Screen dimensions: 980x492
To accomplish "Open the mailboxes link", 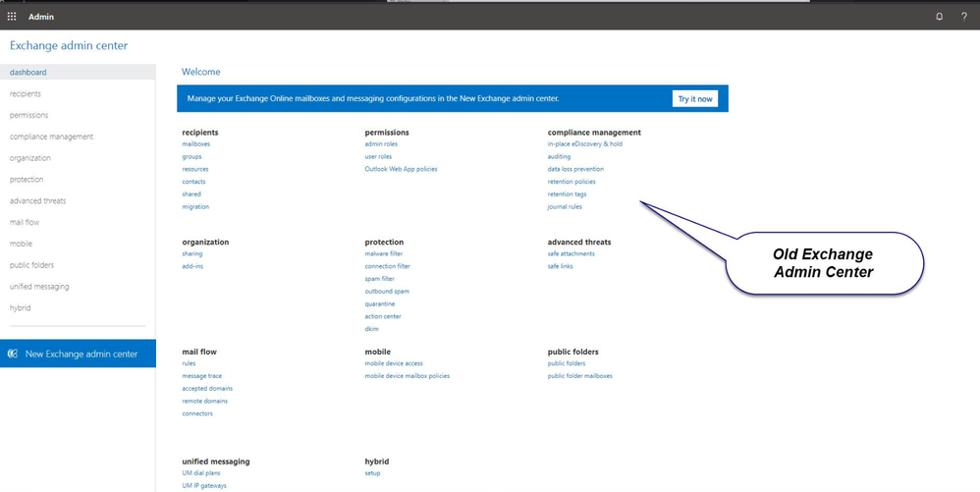I will point(196,143).
